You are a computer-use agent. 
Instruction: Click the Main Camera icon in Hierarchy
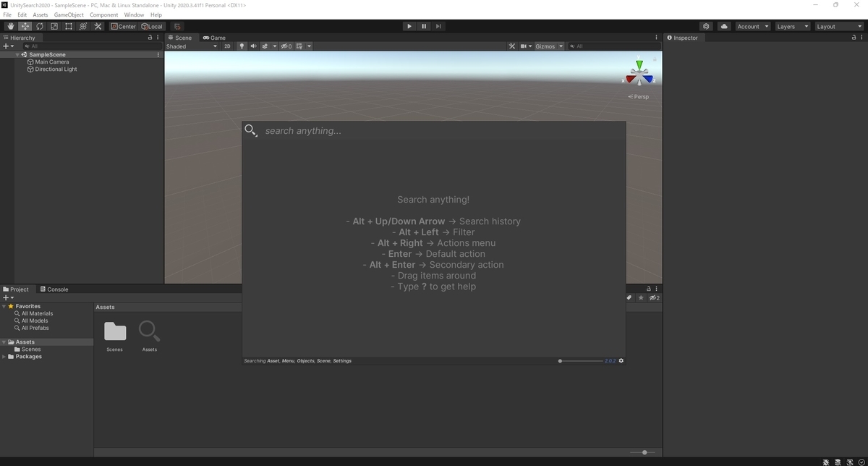tap(30, 62)
